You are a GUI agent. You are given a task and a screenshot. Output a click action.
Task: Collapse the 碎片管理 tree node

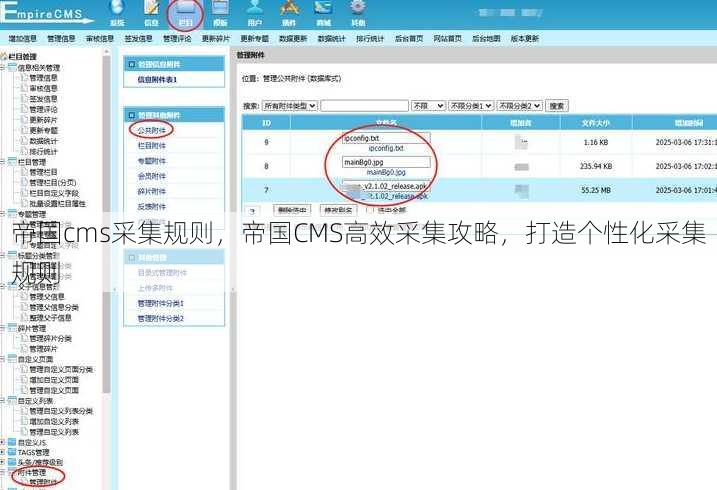pyautogui.click(x=3, y=328)
